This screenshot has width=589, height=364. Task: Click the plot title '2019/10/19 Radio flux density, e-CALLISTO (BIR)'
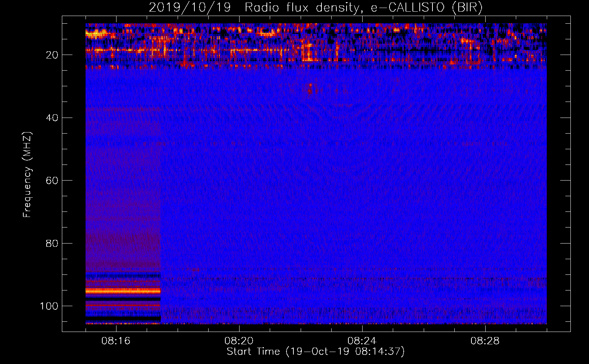point(316,8)
